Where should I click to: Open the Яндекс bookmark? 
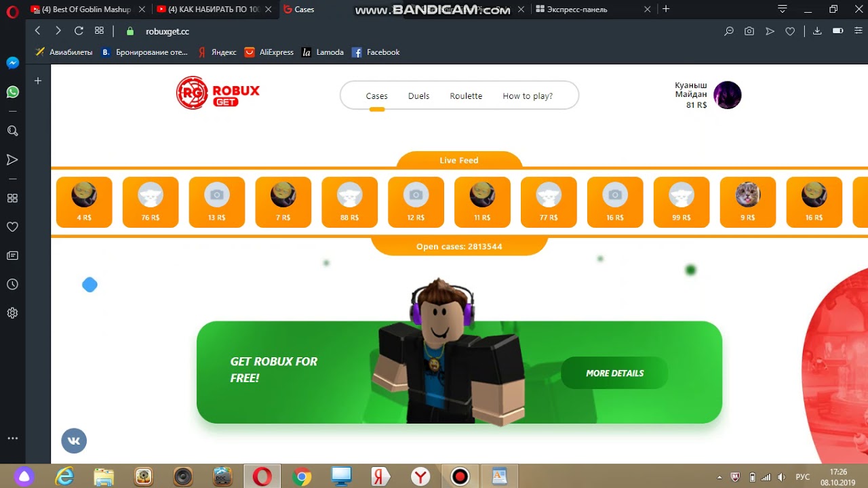point(217,52)
